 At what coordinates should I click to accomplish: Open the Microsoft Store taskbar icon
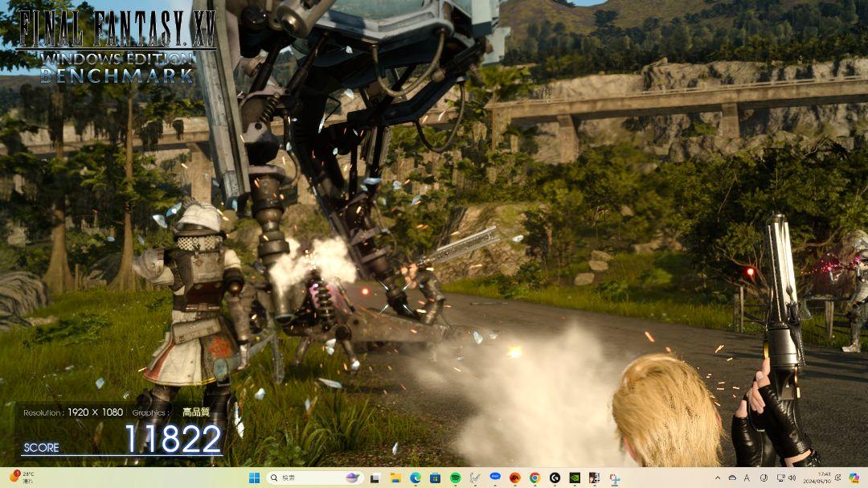435,478
